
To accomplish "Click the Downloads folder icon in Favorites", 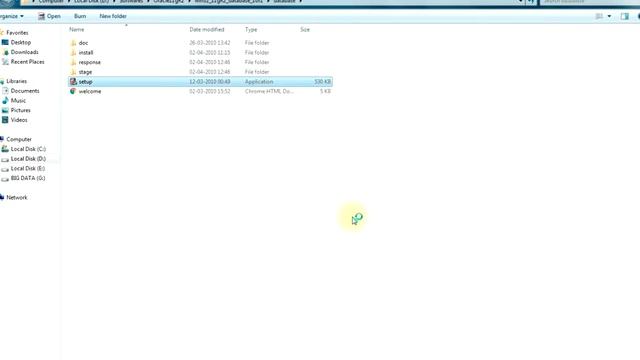I will click(x=5, y=52).
